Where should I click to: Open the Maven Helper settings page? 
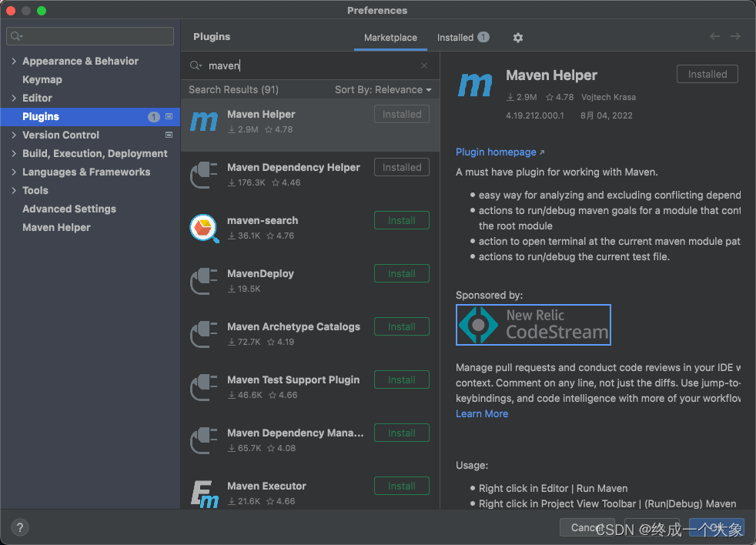click(56, 227)
